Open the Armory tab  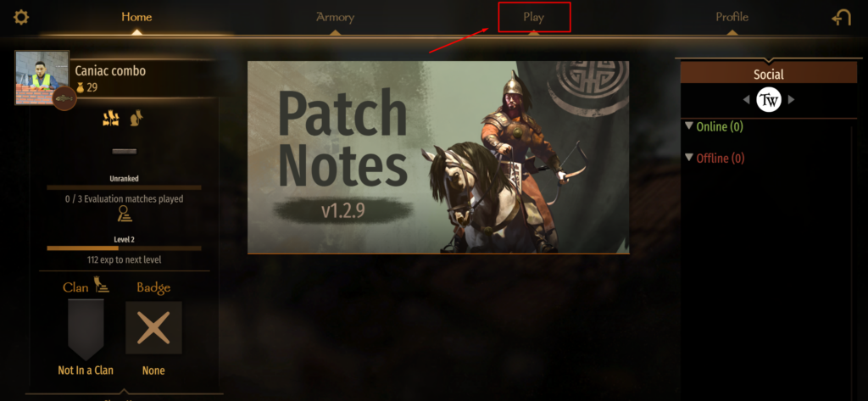(336, 17)
